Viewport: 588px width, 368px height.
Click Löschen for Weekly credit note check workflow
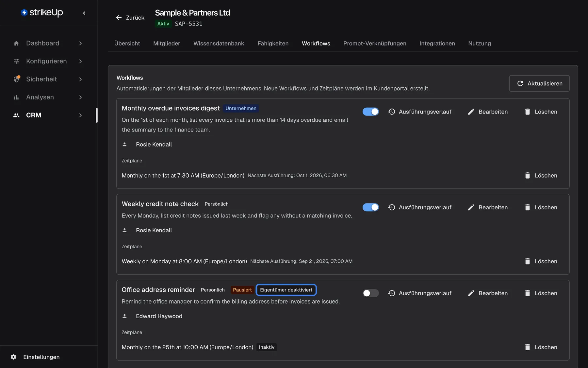[541, 207]
